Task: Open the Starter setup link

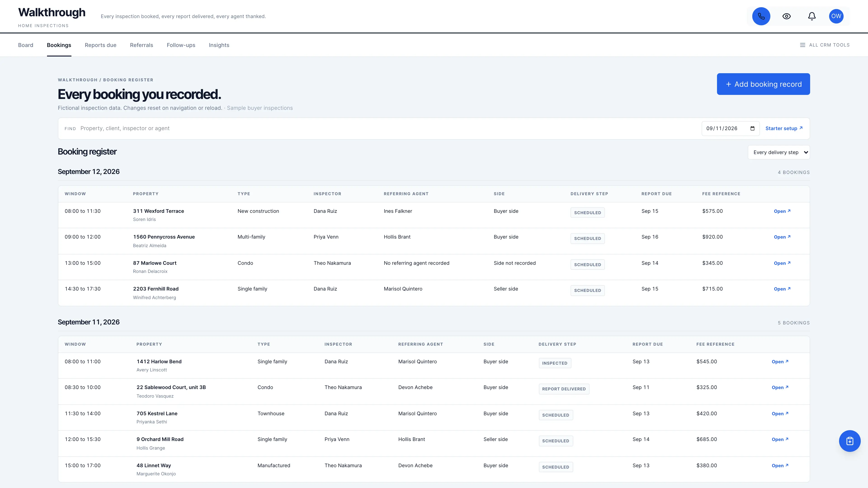Action: coord(784,128)
